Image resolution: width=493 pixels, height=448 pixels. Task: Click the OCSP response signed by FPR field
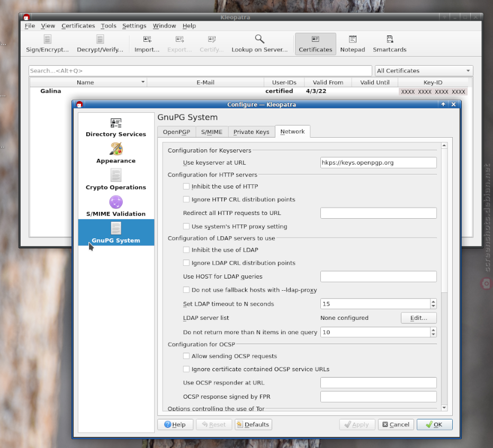pyautogui.click(x=378, y=397)
